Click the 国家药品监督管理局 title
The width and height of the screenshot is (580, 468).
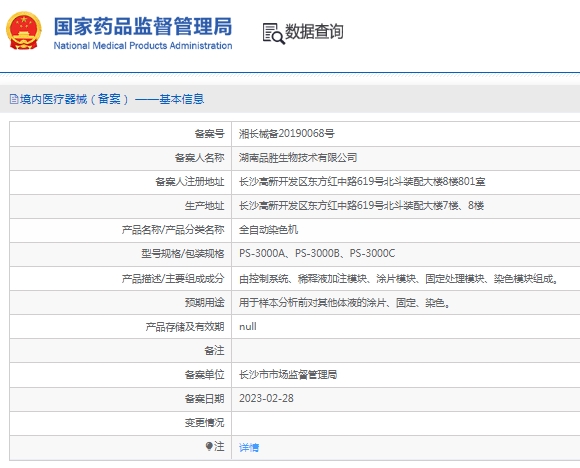143,26
